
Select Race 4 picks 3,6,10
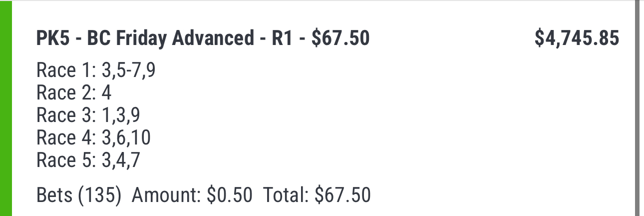point(126,138)
